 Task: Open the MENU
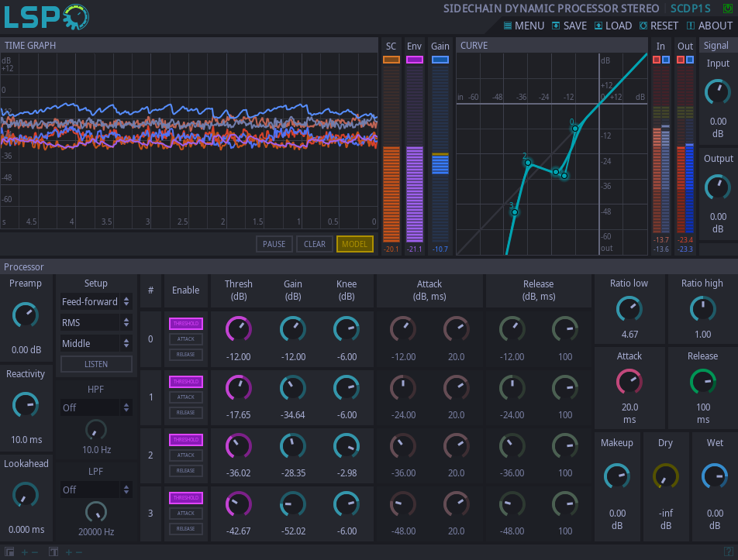click(x=524, y=26)
